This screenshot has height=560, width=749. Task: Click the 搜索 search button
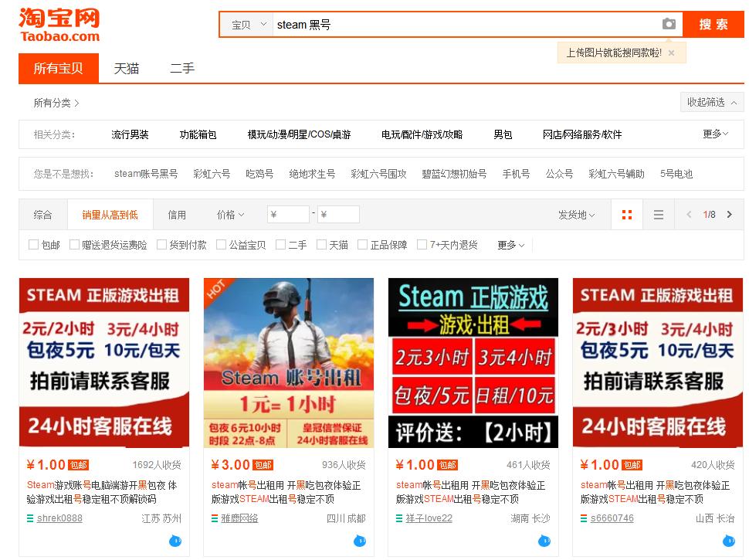point(712,24)
